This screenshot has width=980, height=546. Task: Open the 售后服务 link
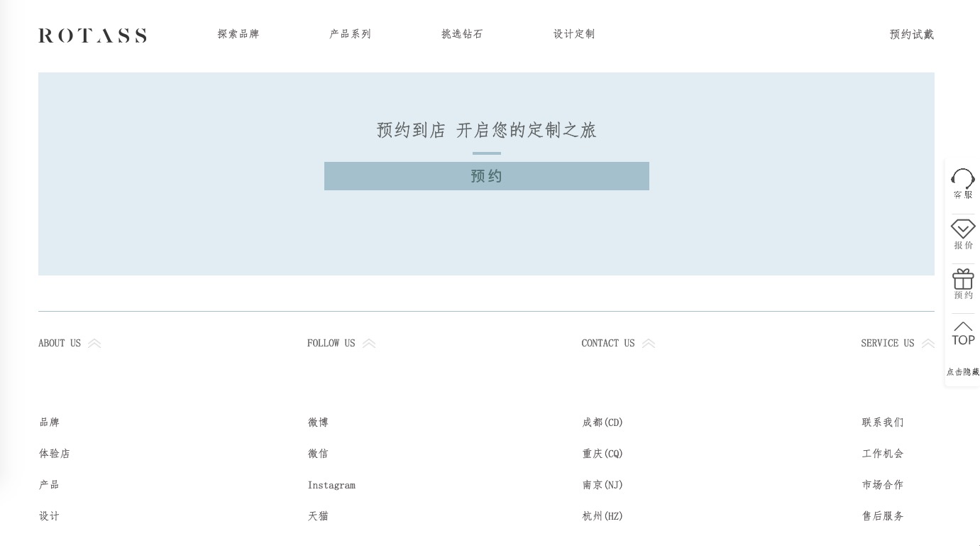883,516
